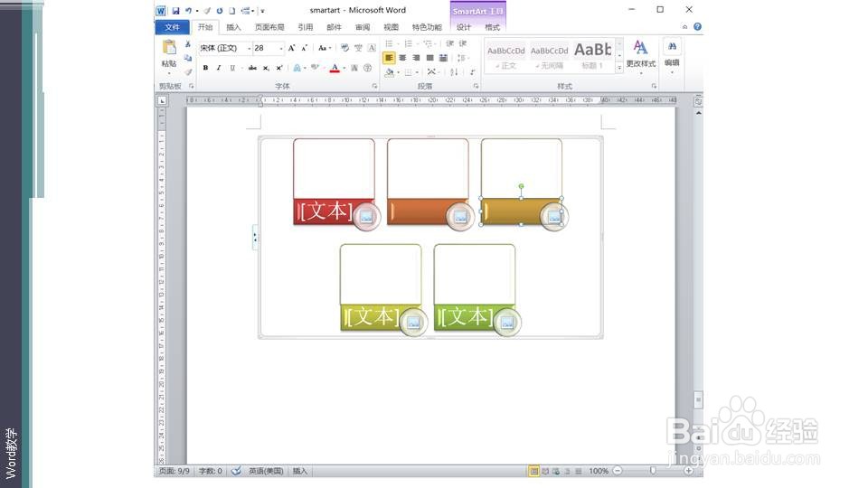868x488 pixels.
Task: Expand the SmartArt text pane arrow
Action: tap(255, 238)
